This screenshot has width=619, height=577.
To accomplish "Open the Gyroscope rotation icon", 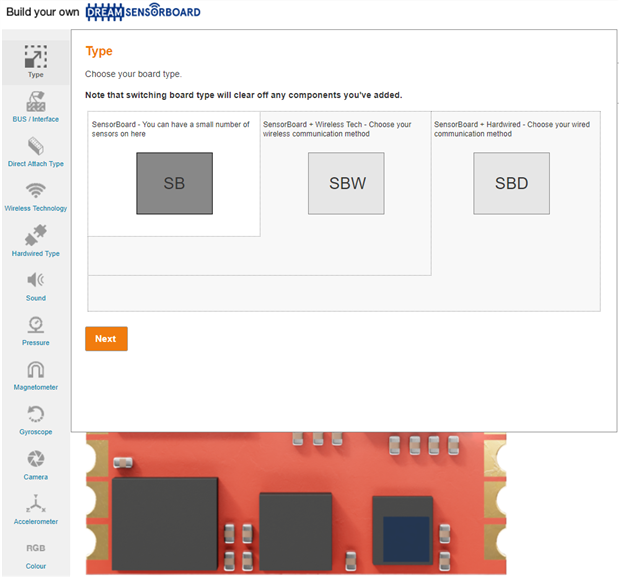I will 36,414.
